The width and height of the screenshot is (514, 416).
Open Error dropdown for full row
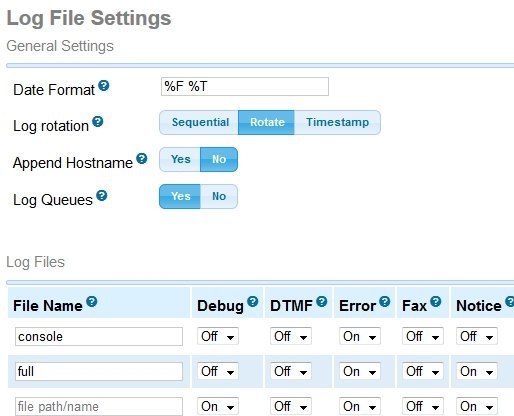pos(360,371)
